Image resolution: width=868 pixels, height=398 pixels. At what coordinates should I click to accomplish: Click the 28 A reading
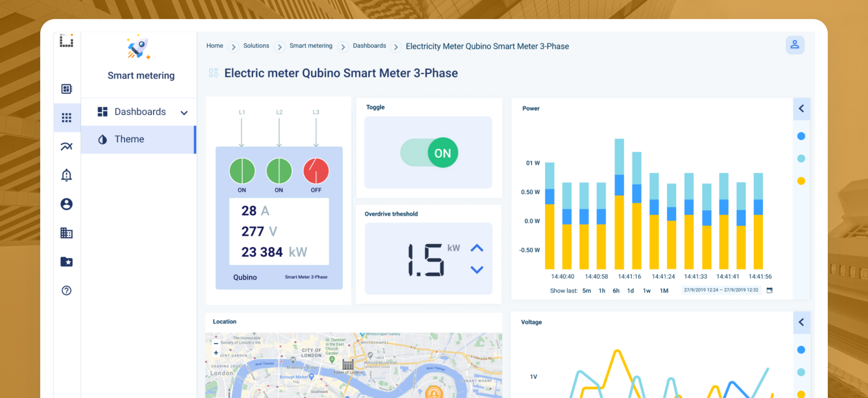point(255,211)
